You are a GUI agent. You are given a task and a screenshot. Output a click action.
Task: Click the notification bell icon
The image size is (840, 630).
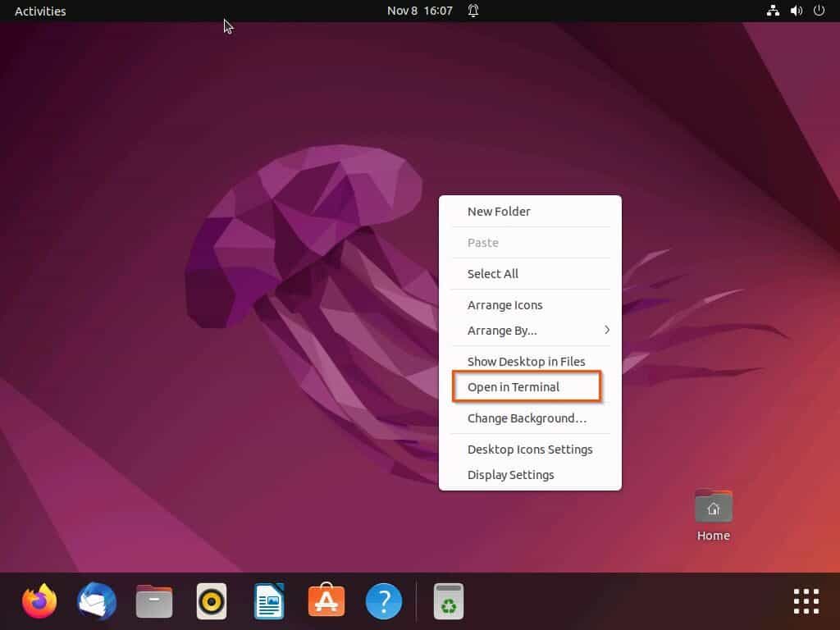(473, 11)
